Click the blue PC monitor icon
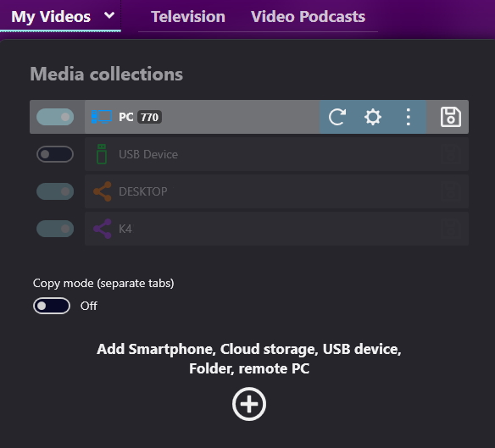Image resolution: width=495 pixels, height=448 pixels. (102, 117)
